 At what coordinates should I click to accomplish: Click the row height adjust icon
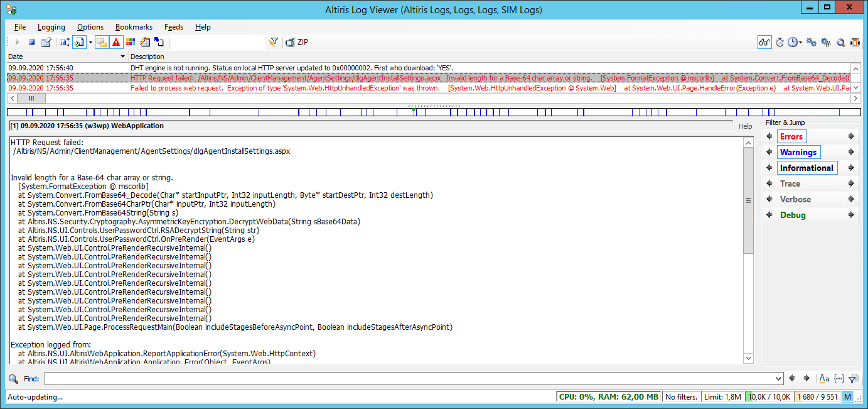[64, 42]
